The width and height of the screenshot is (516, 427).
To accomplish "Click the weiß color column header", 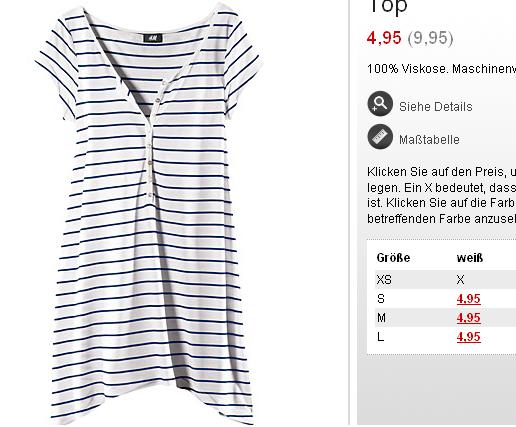I will click(x=470, y=258).
